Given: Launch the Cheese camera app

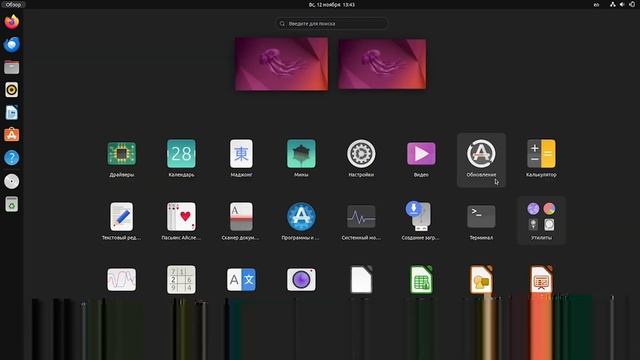Looking at the screenshot, I should pos(301,280).
